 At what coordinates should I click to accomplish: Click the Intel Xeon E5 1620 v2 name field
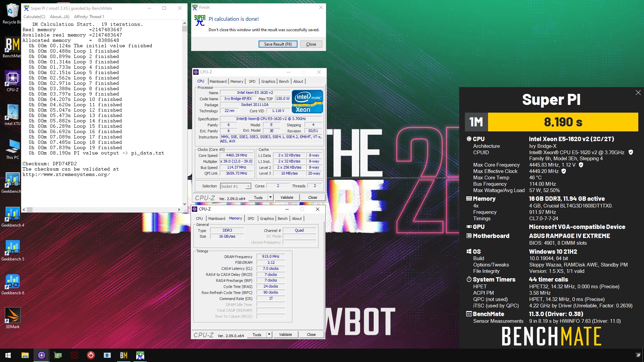click(255, 93)
